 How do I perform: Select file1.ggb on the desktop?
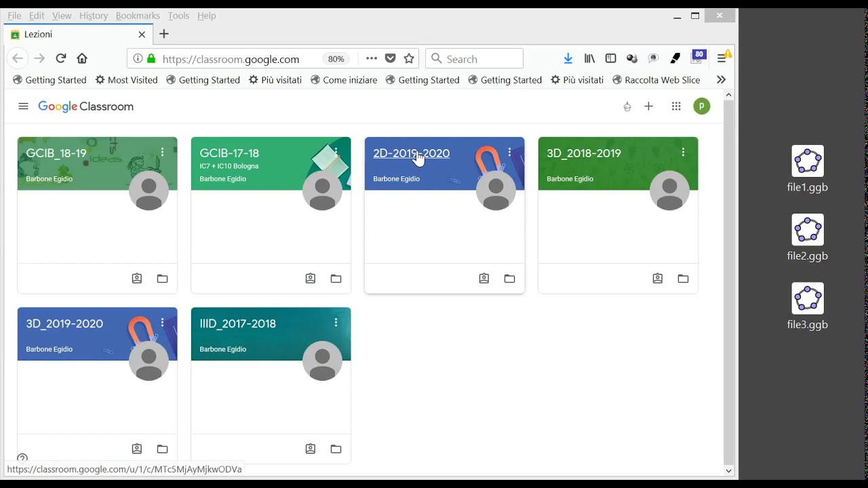[x=808, y=169]
